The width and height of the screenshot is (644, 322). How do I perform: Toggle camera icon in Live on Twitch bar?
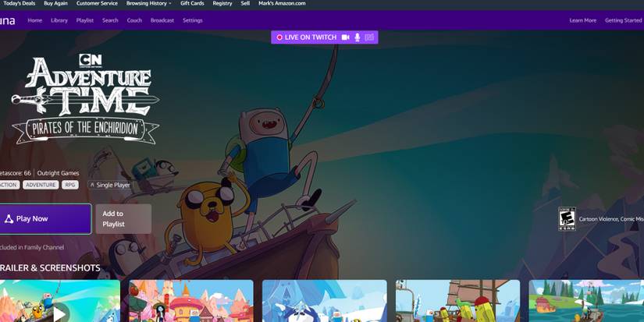pos(345,37)
